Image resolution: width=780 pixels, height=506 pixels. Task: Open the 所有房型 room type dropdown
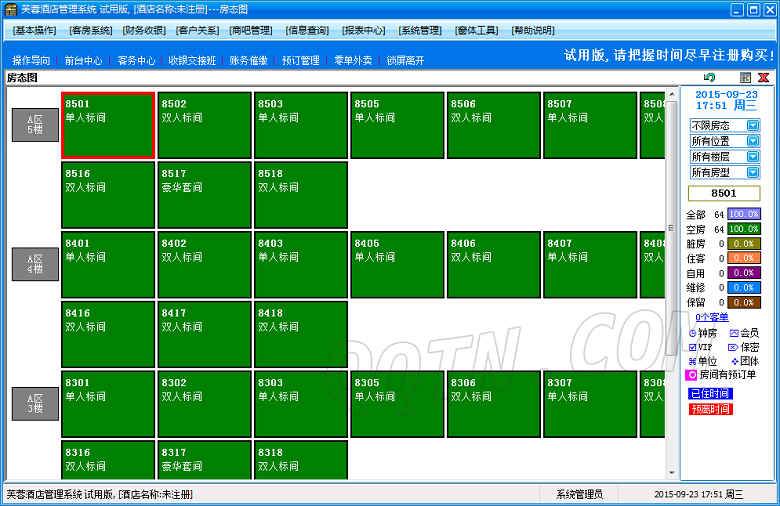[753, 172]
